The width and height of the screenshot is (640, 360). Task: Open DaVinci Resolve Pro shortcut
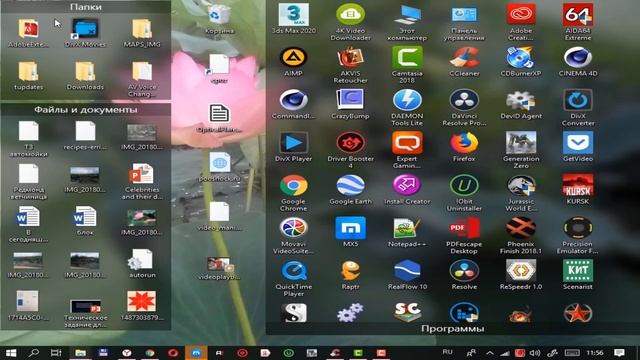(x=464, y=100)
